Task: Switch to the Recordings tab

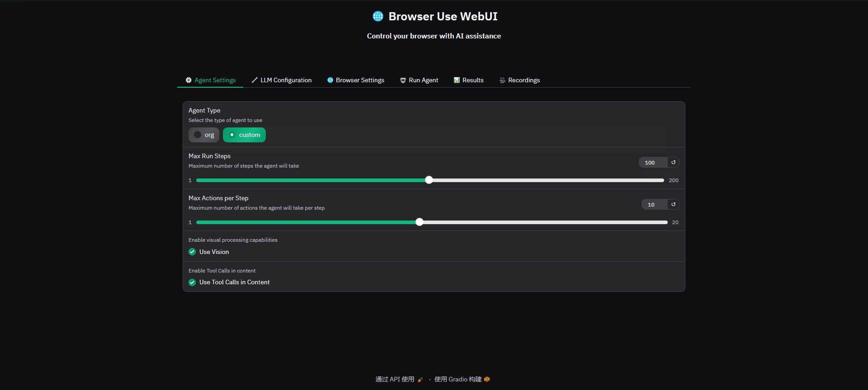Action: 519,80
